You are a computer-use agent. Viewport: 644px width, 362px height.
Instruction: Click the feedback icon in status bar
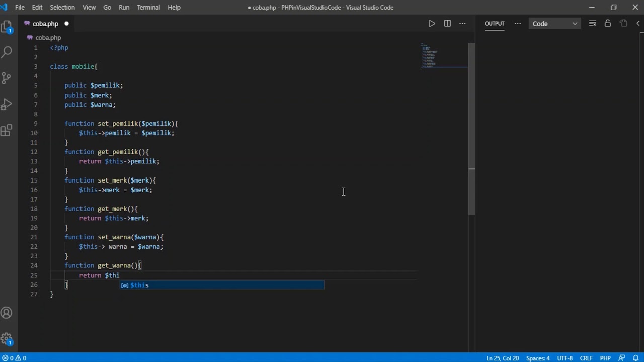tap(622, 358)
